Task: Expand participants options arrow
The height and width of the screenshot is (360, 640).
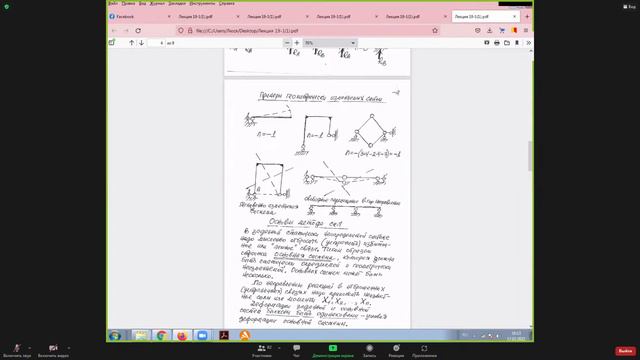Action: [x=279, y=348]
